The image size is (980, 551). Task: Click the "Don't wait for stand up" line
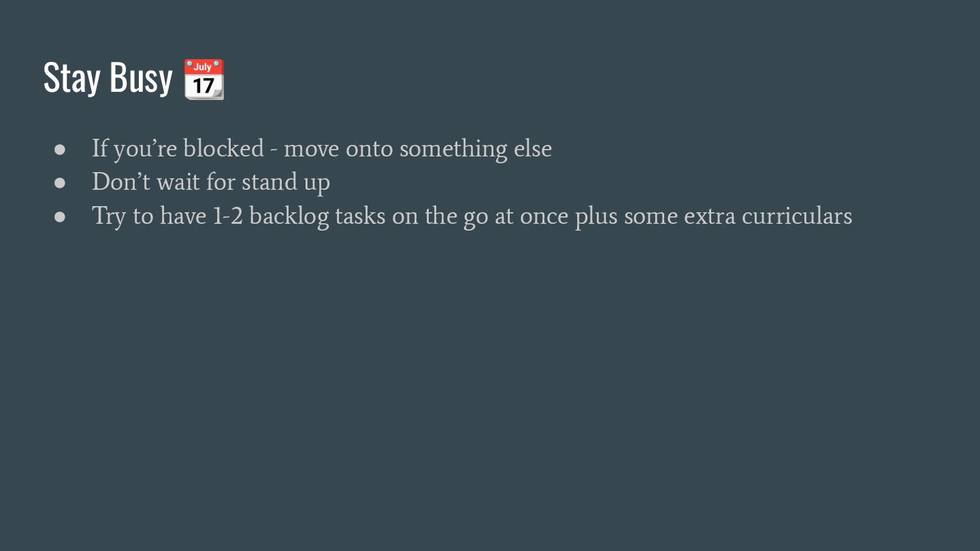[x=211, y=182]
